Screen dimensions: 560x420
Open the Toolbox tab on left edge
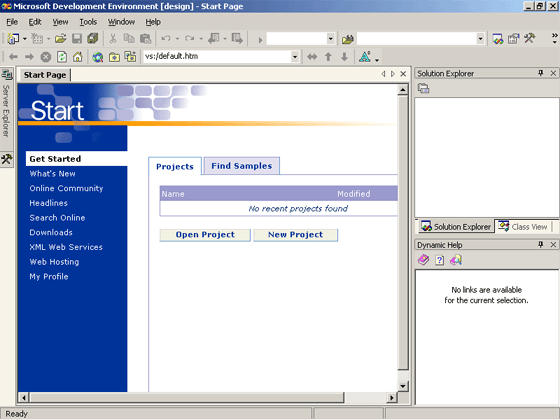click(6, 159)
